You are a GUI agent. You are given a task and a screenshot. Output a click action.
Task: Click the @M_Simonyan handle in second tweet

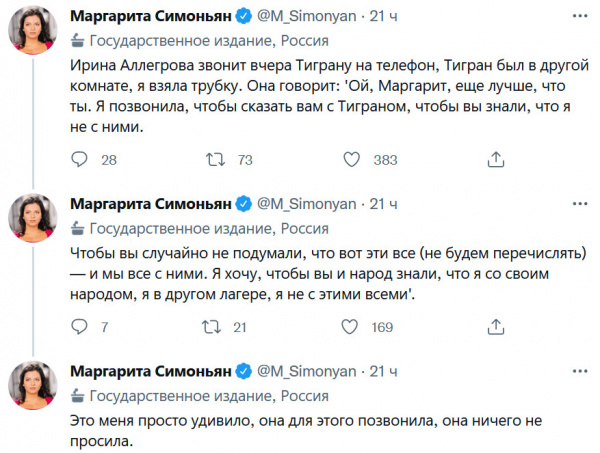(309, 204)
